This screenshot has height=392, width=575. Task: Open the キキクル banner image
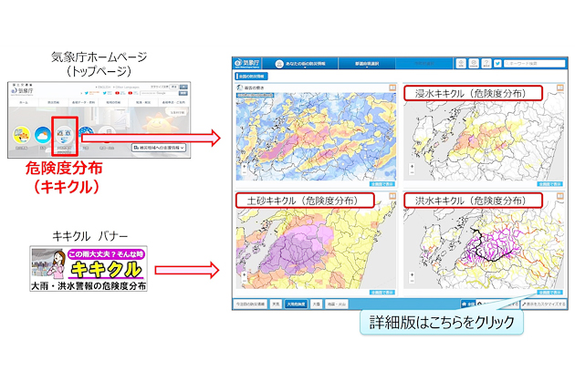point(89,269)
